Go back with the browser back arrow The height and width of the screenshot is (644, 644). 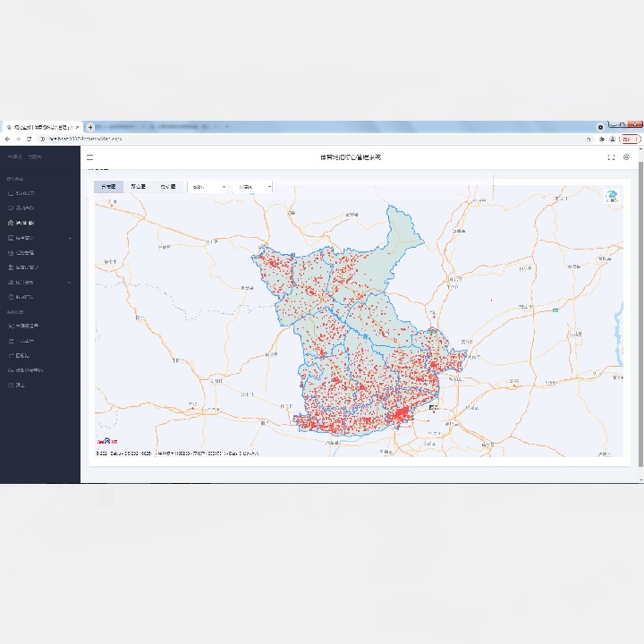click(x=7, y=140)
